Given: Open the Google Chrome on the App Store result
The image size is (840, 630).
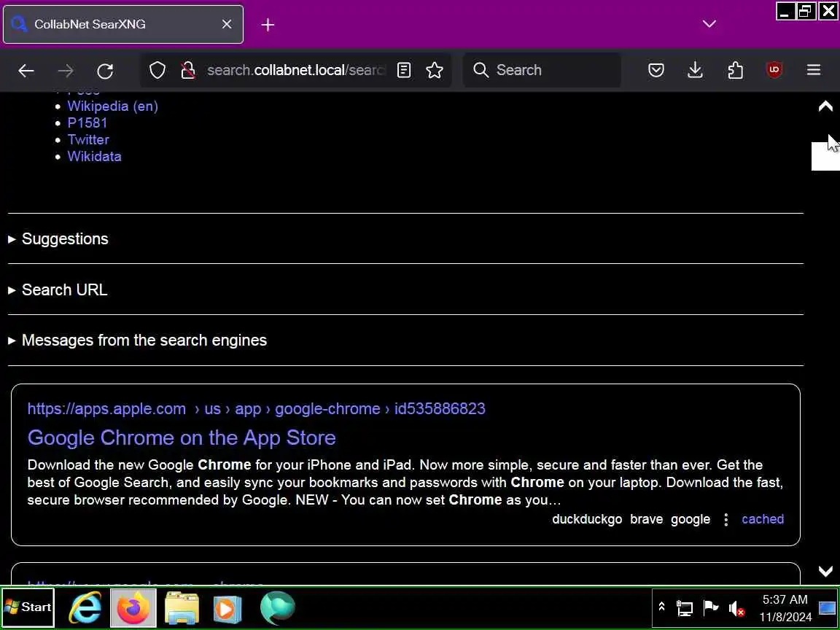Looking at the screenshot, I should (x=182, y=437).
